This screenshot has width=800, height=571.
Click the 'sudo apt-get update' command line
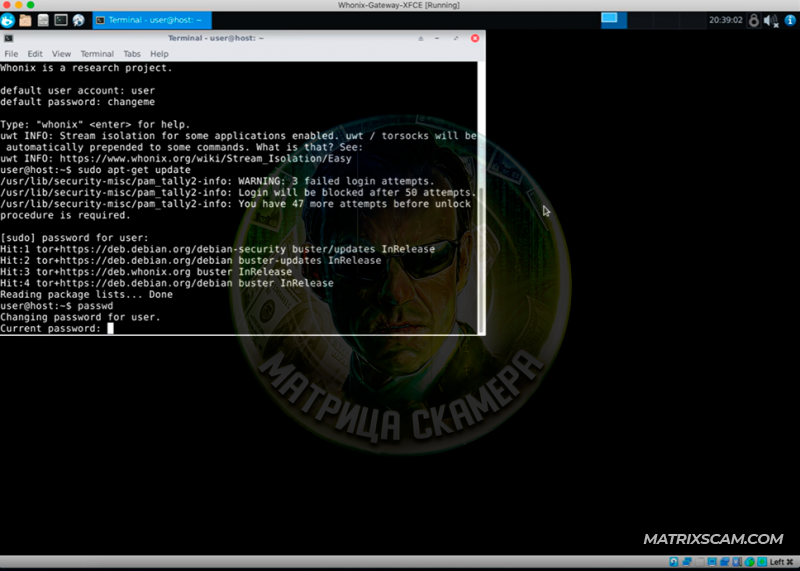(x=95, y=170)
